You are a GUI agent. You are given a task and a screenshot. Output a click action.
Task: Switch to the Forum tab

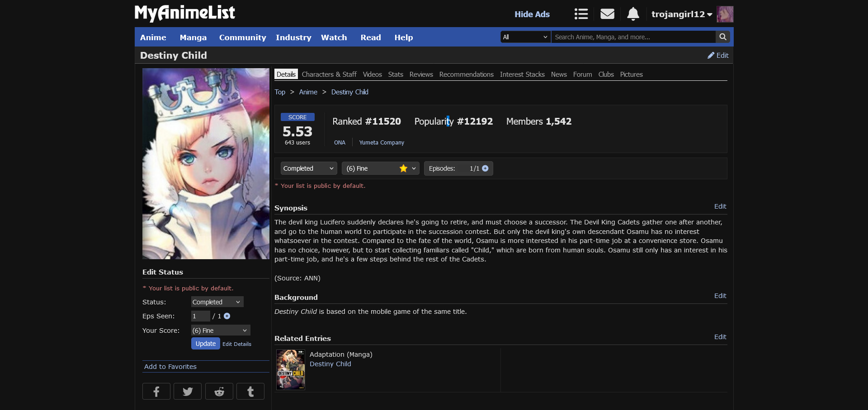coord(583,74)
